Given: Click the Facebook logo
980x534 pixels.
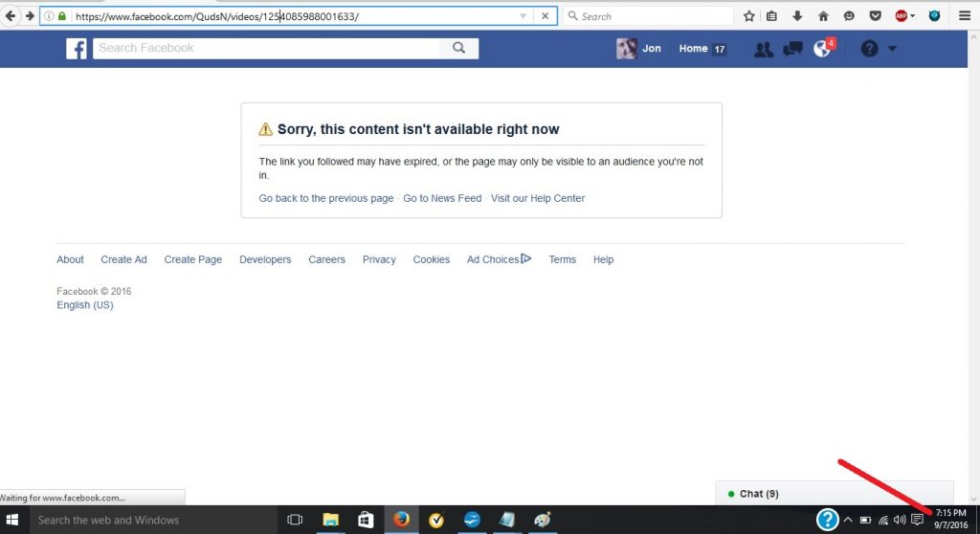Looking at the screenshot, I should 77,48.
